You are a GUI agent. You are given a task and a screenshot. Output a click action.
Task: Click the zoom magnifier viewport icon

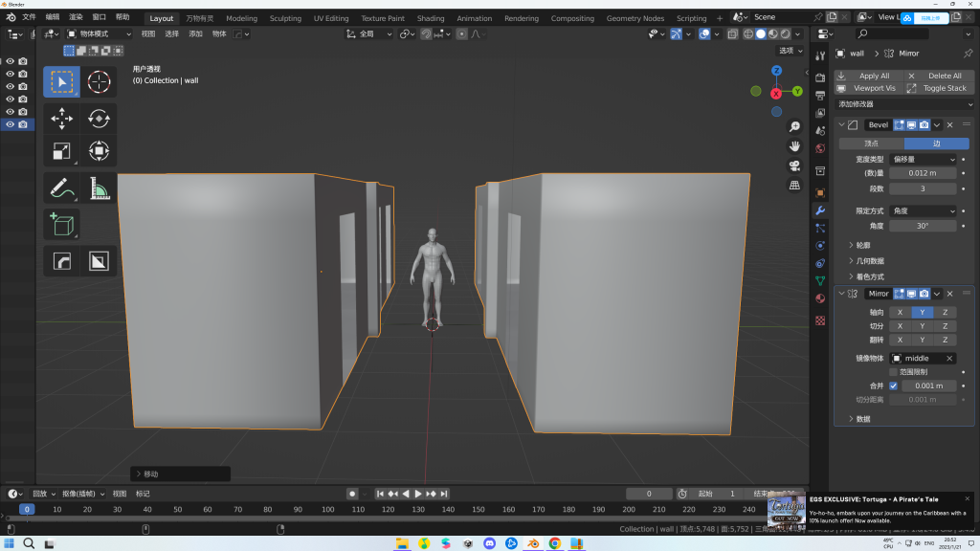pos(794,127)
